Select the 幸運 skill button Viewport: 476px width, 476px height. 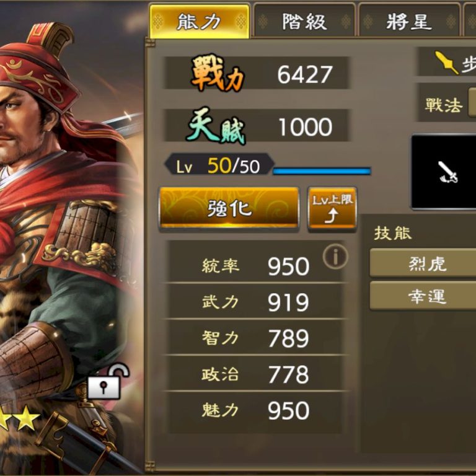coord(423,296)
